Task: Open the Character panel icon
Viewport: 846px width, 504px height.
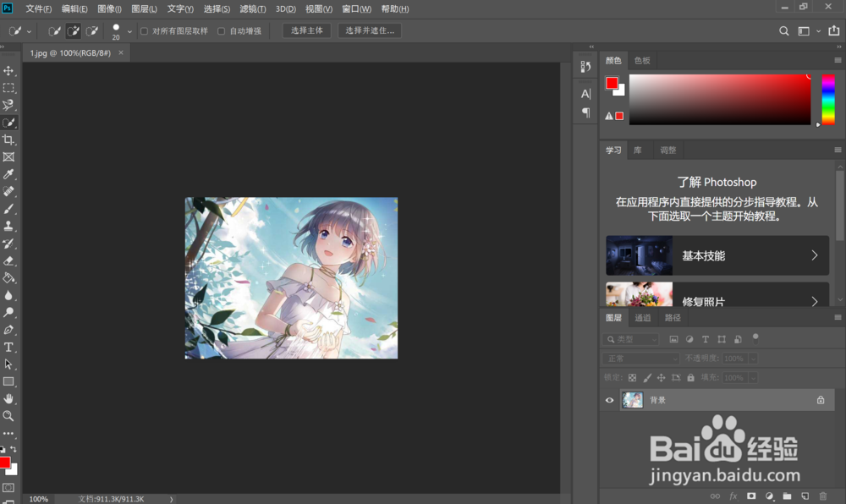Action: [586, 94]
